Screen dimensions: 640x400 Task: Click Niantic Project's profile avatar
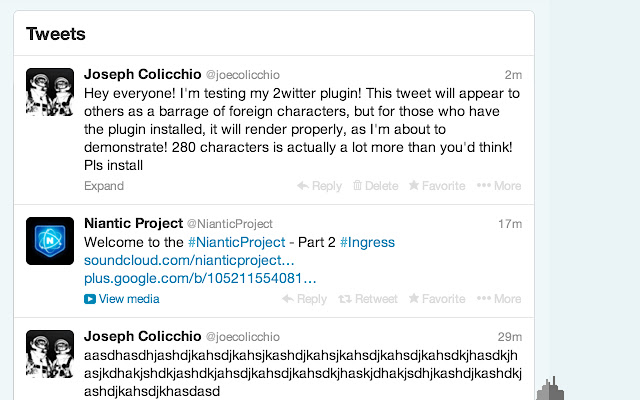50,241
